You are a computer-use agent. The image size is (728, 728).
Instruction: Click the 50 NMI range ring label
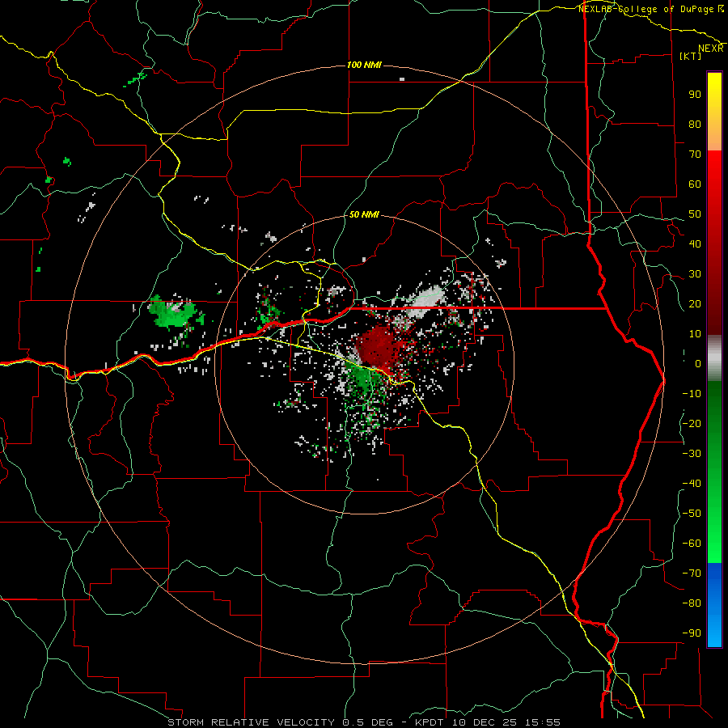364,214
